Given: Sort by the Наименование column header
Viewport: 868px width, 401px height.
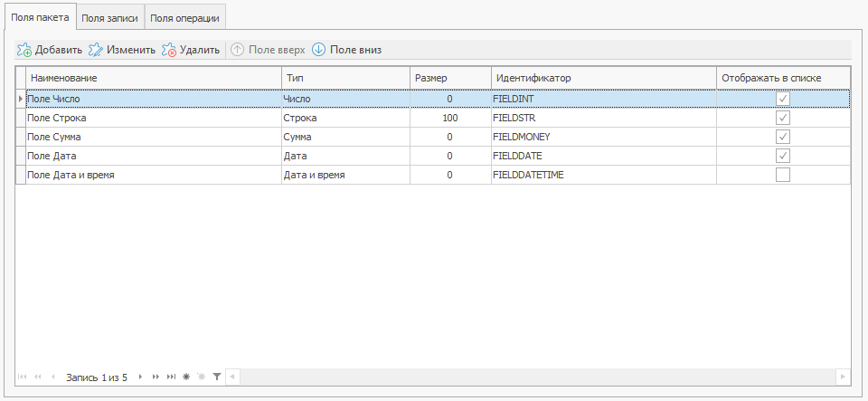Looking at the screenshot, I should tap(154, 78).
